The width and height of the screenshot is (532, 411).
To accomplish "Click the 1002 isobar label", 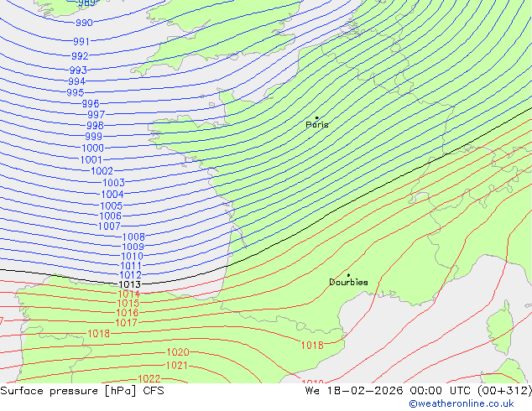I will [102, 171].
